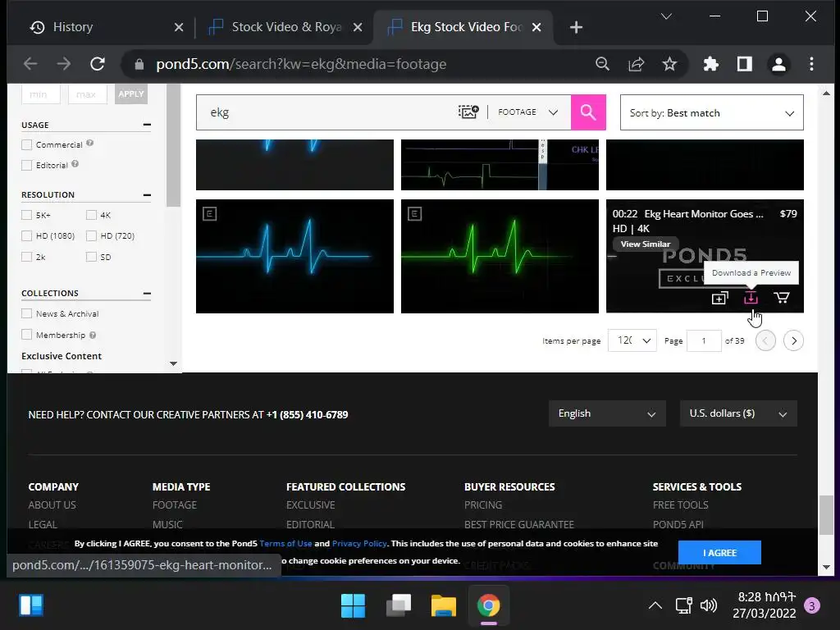
Task: Open the green EKG pulse thumbnail
Action: tap(500, 257)
